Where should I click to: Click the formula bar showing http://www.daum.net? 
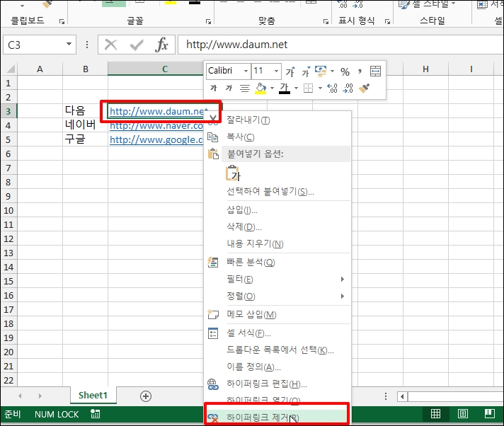click(340, 45)
